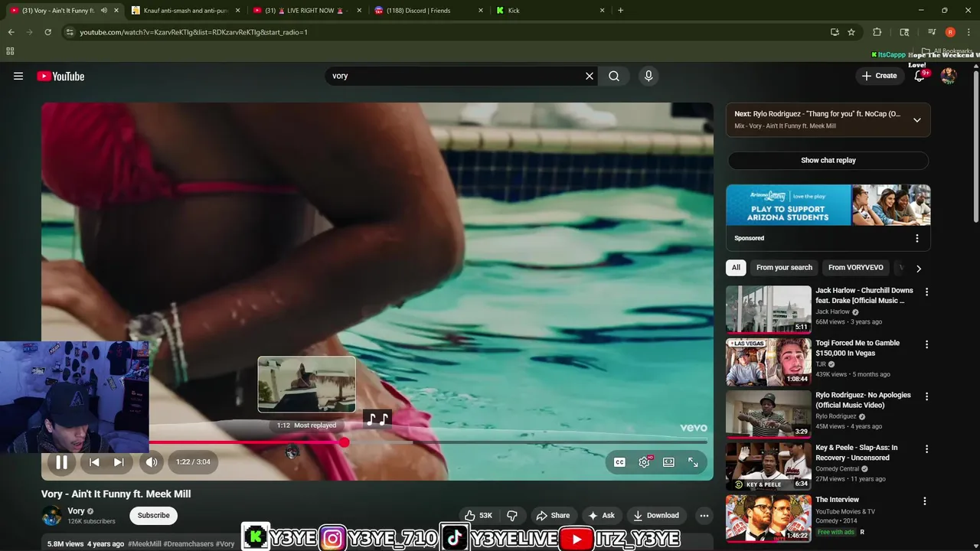
Task: Clear the search box text
Action: (x=590, y=76)
